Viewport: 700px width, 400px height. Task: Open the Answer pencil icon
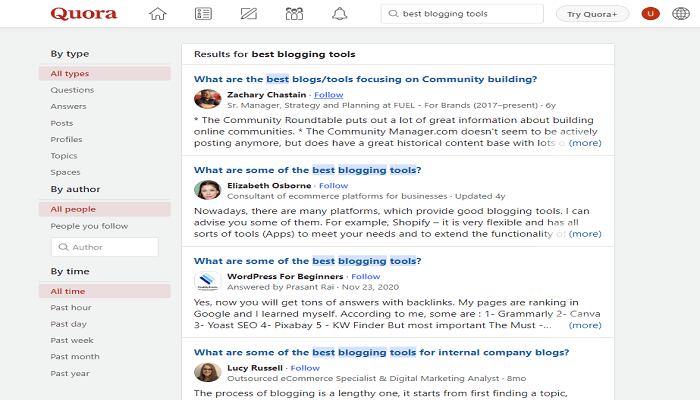click(249, 14)
